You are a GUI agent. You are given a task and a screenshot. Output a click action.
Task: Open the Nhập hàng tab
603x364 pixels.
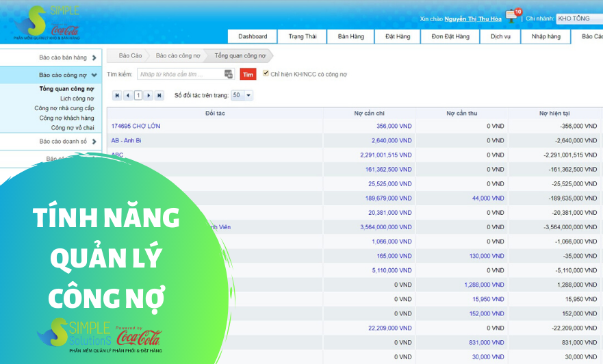tap(546, 36)
